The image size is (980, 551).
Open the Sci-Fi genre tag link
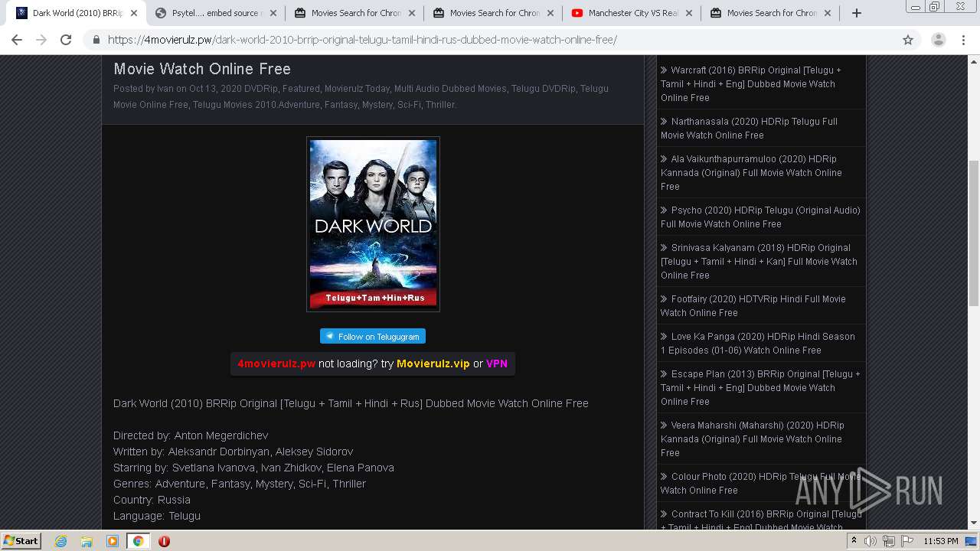pos(408,105)
